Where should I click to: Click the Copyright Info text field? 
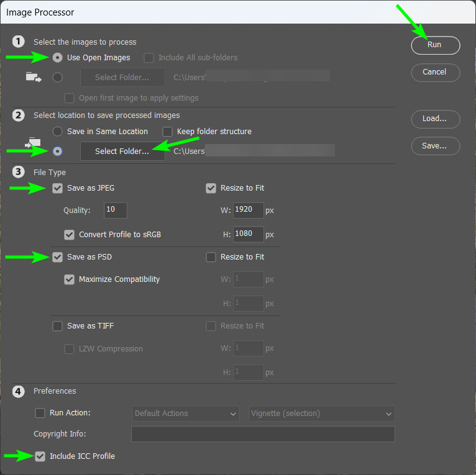point(263,434)
